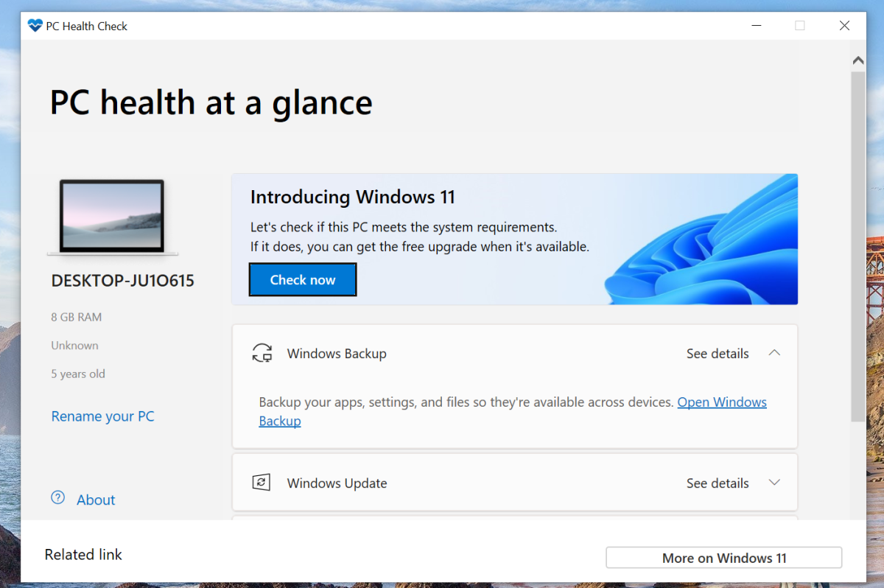Click the scrollbar up arrow
This screenshot has height=588, width=884.
[x=857, y=60]
